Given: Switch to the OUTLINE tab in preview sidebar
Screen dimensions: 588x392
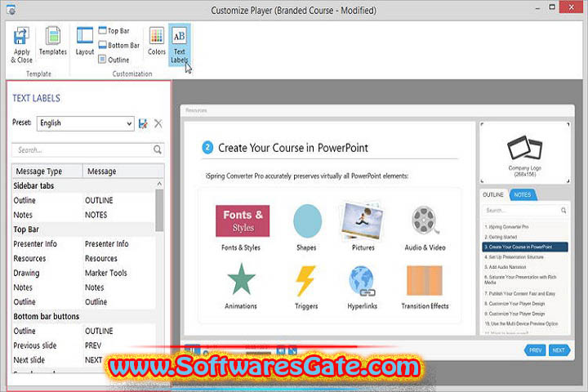Looking at the screenshot, I should click(x=493, y=194).
